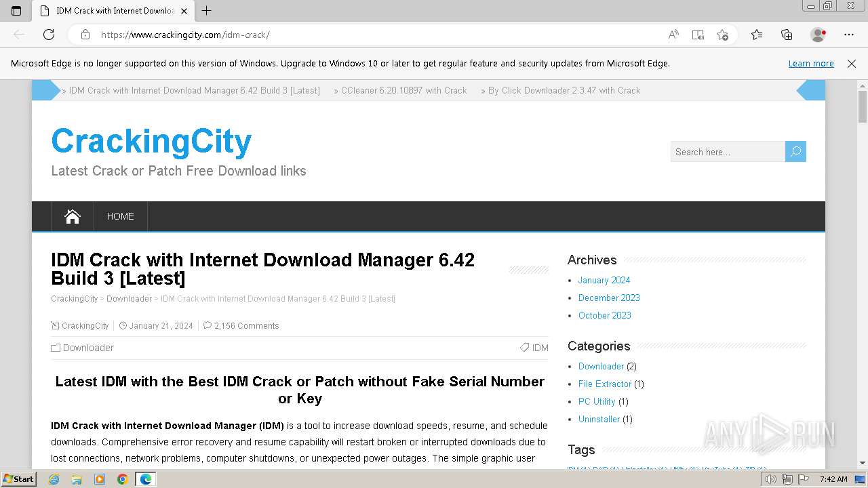Open the Favorites list icon
The height and width of the screenshot is (488, 868).
(757, 35)
